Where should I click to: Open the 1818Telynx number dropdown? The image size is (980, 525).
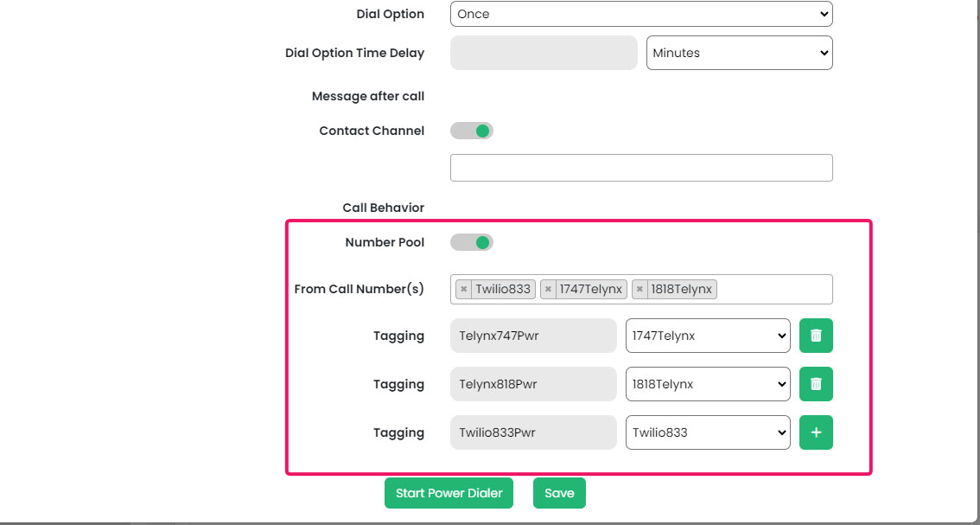coord(708,384)
